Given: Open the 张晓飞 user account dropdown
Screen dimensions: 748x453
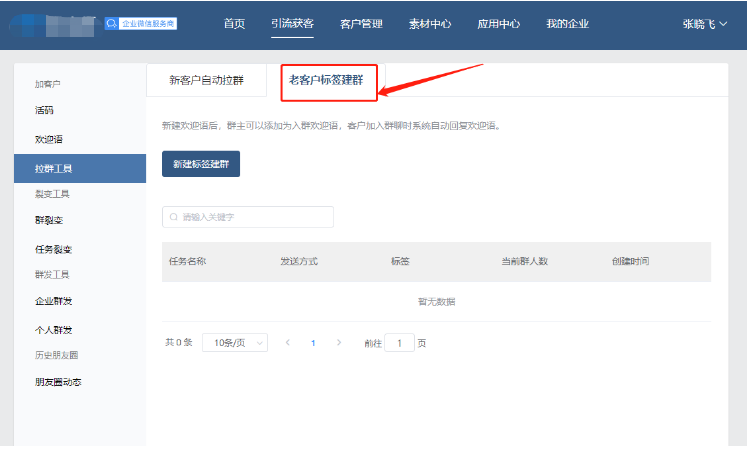Looking at the screenshot, I should pyautogui.click(x=704, y=24).
